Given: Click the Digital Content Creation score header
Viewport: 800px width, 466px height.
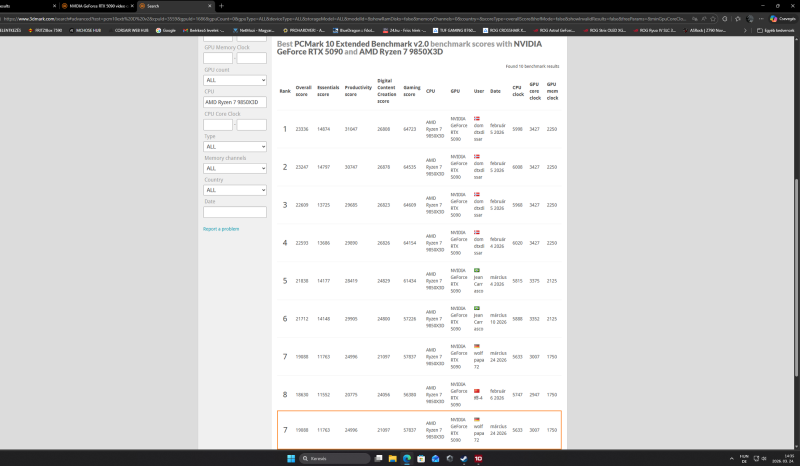Looking at the screenshot, I should tap(387, 91).
